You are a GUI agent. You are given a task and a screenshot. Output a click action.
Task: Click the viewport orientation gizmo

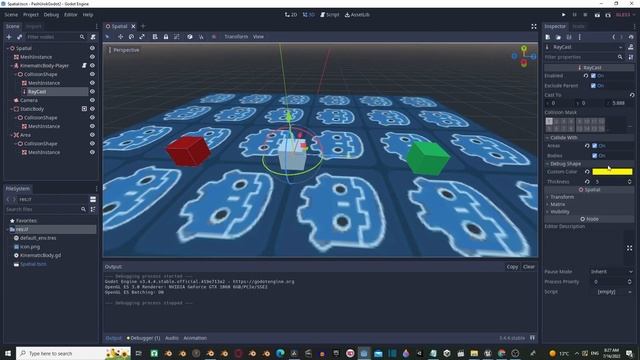click(524, 56)
